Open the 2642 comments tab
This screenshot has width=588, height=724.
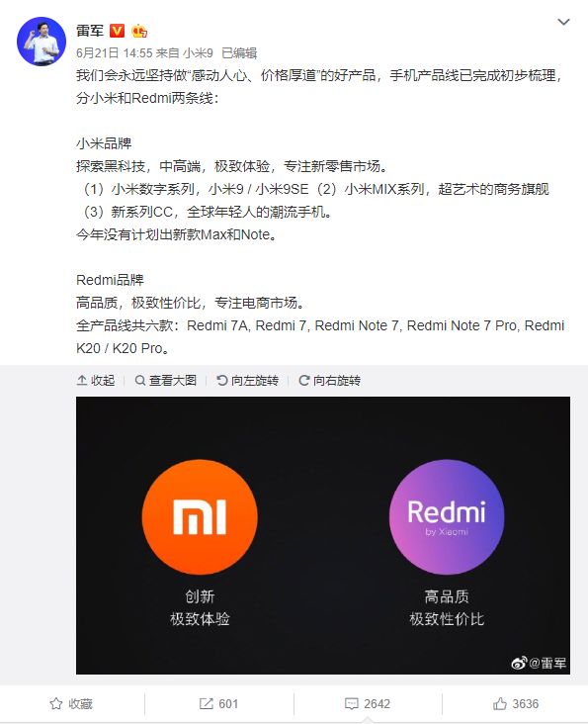[x=368, y=703]
